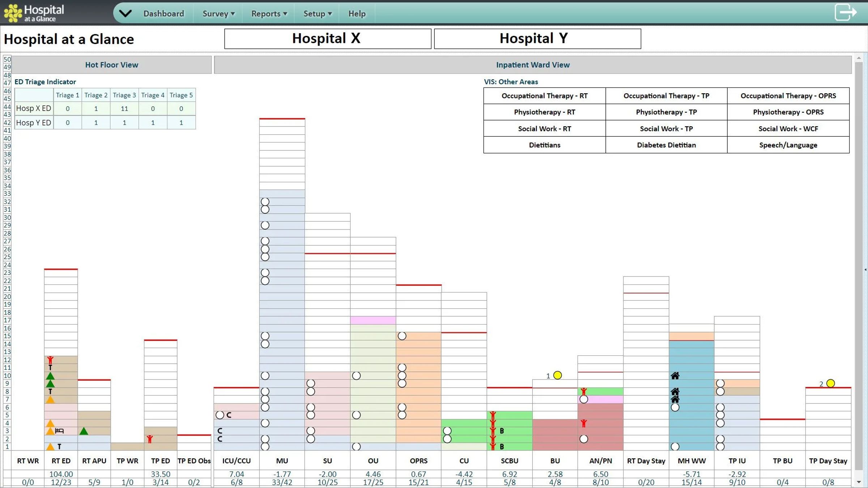Click the red person icon in TP ED

coord(150,439)
